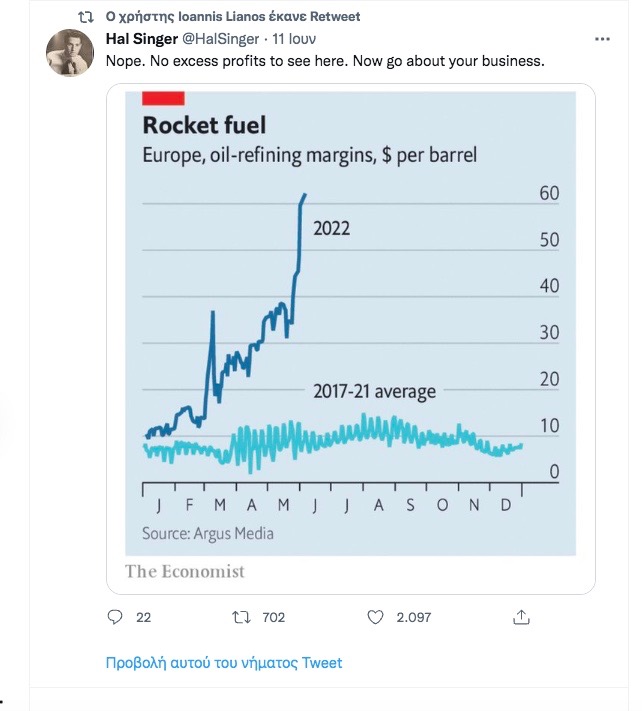Click the small retweet icon above the tweet
This screenshot has height=711, width=642.
[x=86, y=17]
